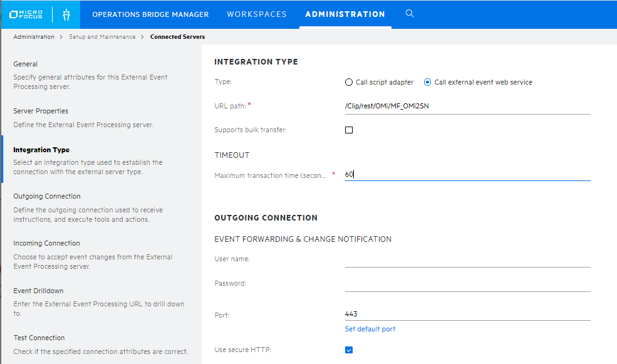
Task: Click Maximum transaction time field
Action: point(467,174)
